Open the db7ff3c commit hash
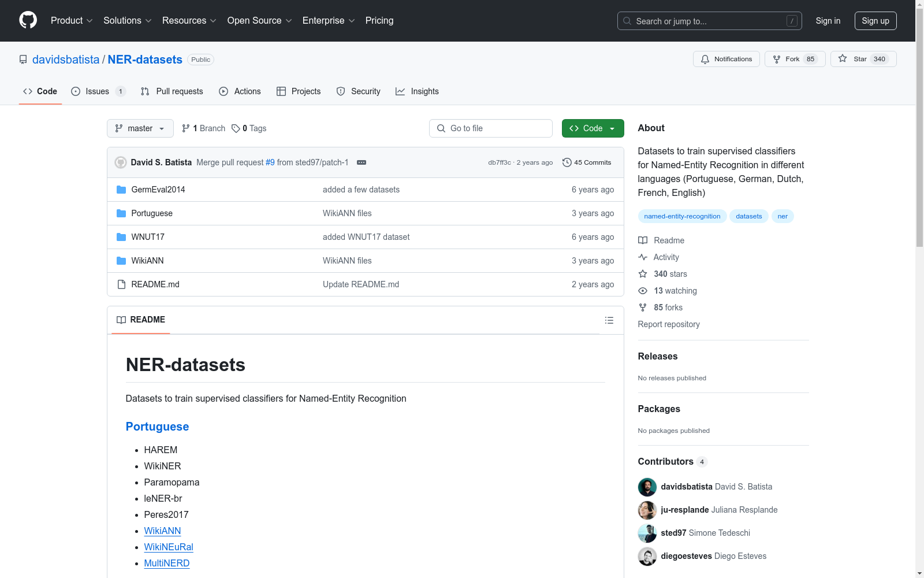The height and width of the screenshot is (578, 924). [500, 162]
